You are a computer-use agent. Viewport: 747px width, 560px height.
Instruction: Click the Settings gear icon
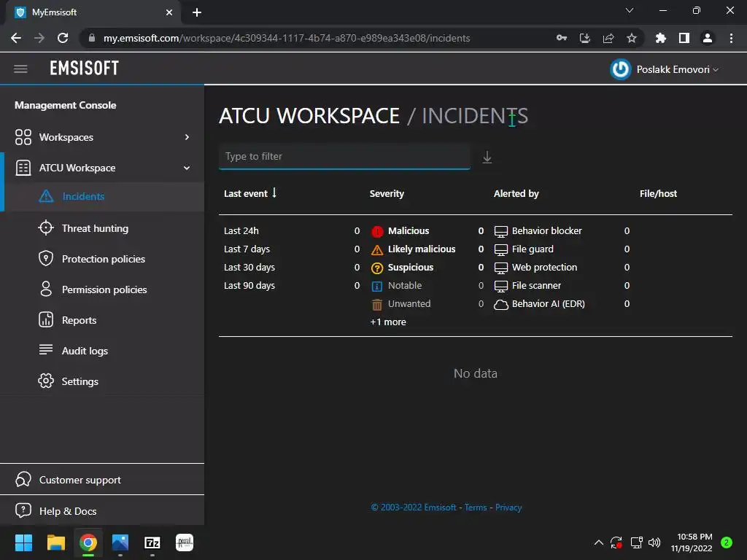(46, 381)
